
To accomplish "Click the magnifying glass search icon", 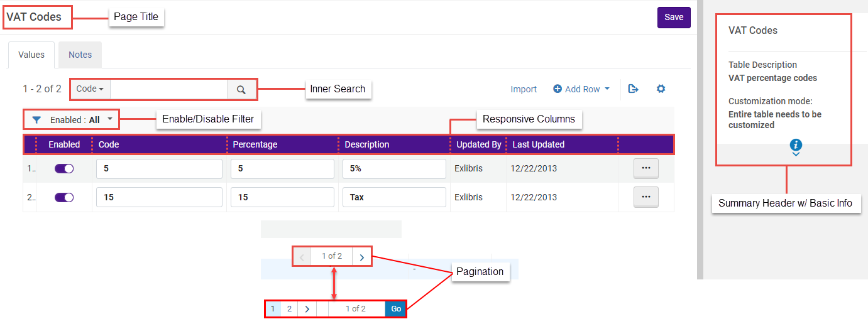I will point(241,89).
